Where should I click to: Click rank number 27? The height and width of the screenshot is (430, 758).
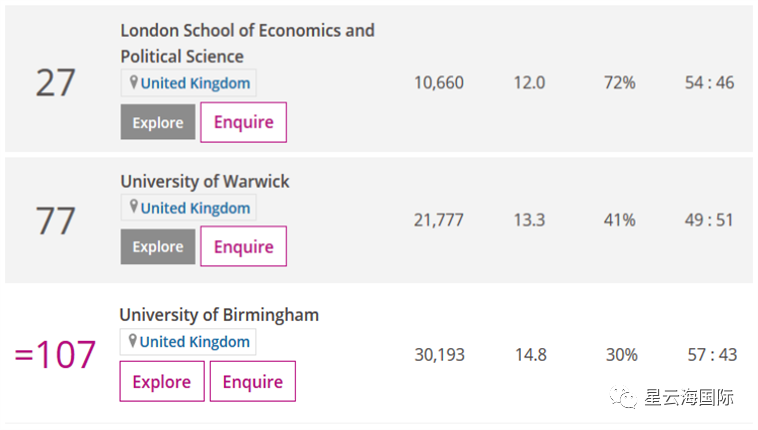(56, 83)
